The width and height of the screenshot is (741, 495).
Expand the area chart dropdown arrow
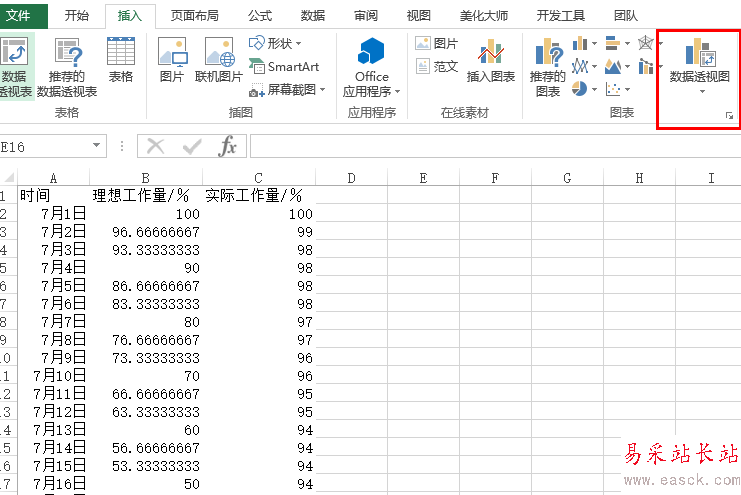pyautogui.click(x=627, y=66)
